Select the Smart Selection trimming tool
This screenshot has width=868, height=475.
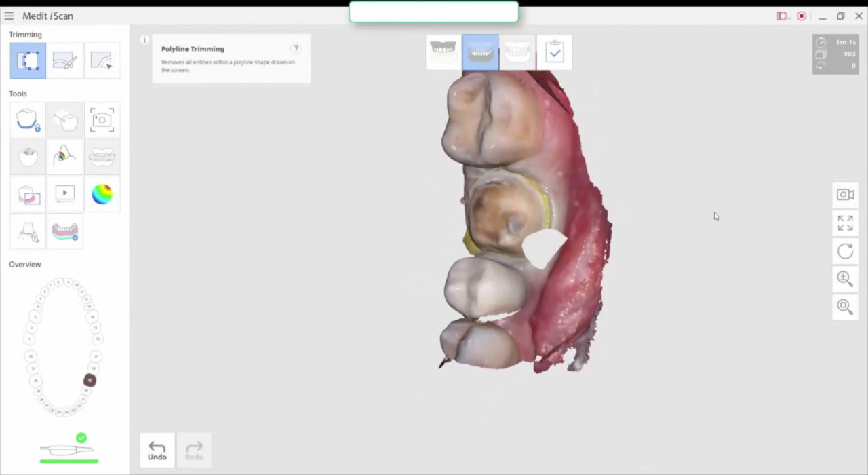coord(102,60)
